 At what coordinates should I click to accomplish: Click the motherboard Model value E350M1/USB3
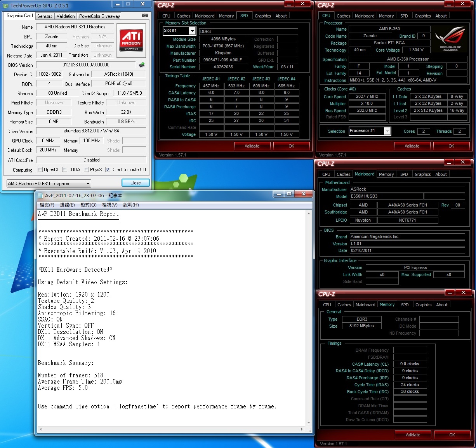tap(386, 196)
